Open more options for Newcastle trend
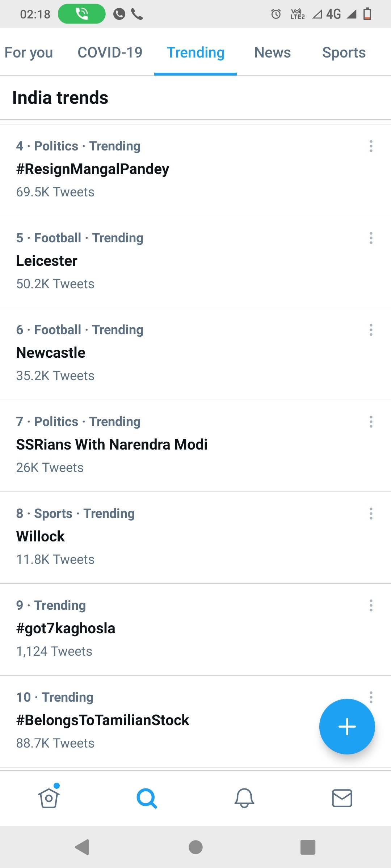The image size is (391, 868). pos(371,330)
